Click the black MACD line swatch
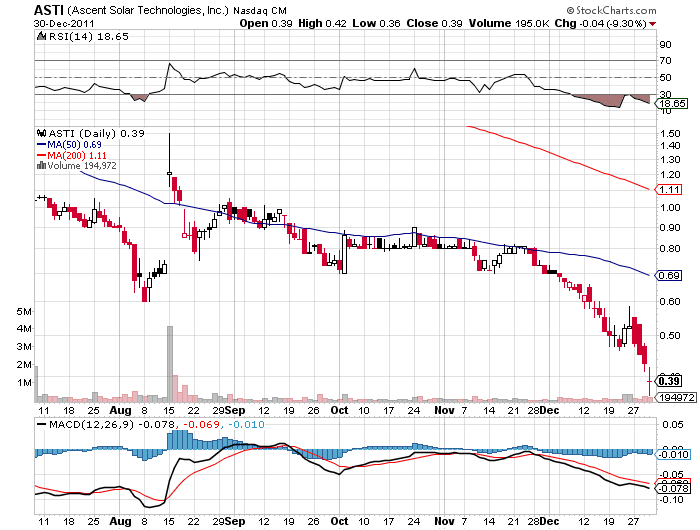This screenshot has width=700, height=530. pyautogui.click(x=42, y=425)
